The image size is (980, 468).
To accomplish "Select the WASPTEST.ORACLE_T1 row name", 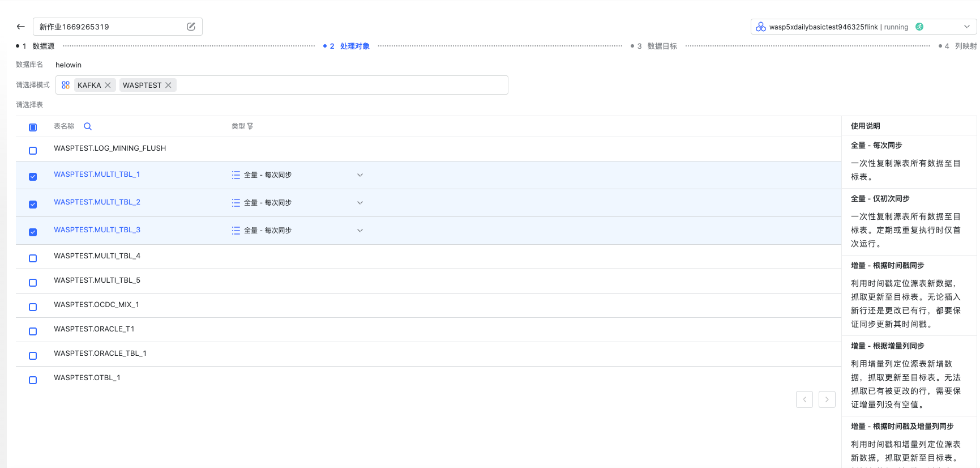I will click(x=94, y=329).
